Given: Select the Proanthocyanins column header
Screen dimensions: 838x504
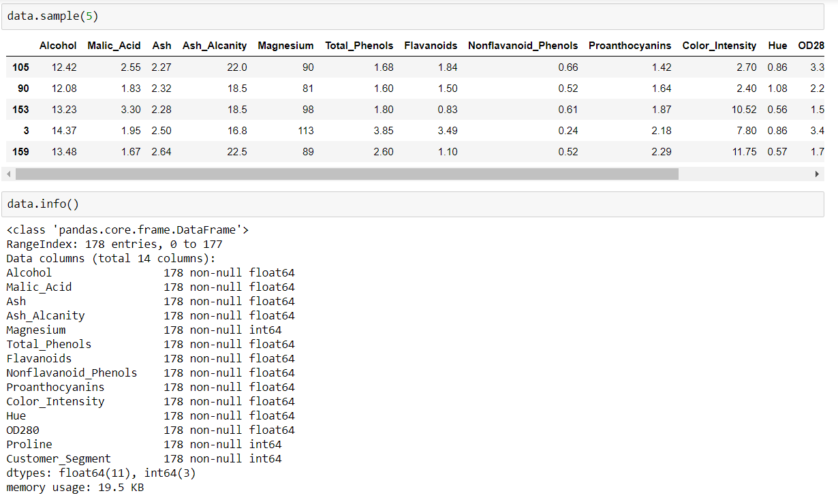Looking at the screenshot, I should 630,46.
